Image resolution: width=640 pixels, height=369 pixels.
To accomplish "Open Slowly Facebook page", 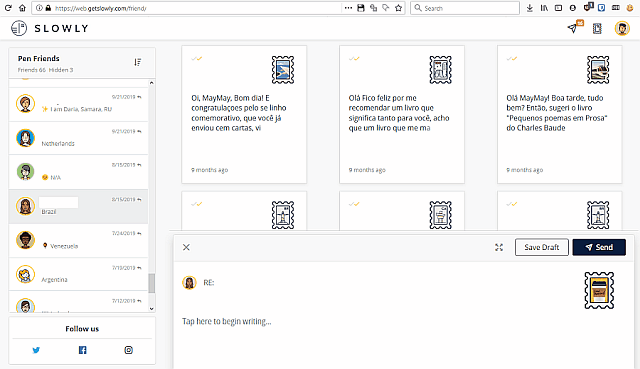I will click(x=82, y=350).
